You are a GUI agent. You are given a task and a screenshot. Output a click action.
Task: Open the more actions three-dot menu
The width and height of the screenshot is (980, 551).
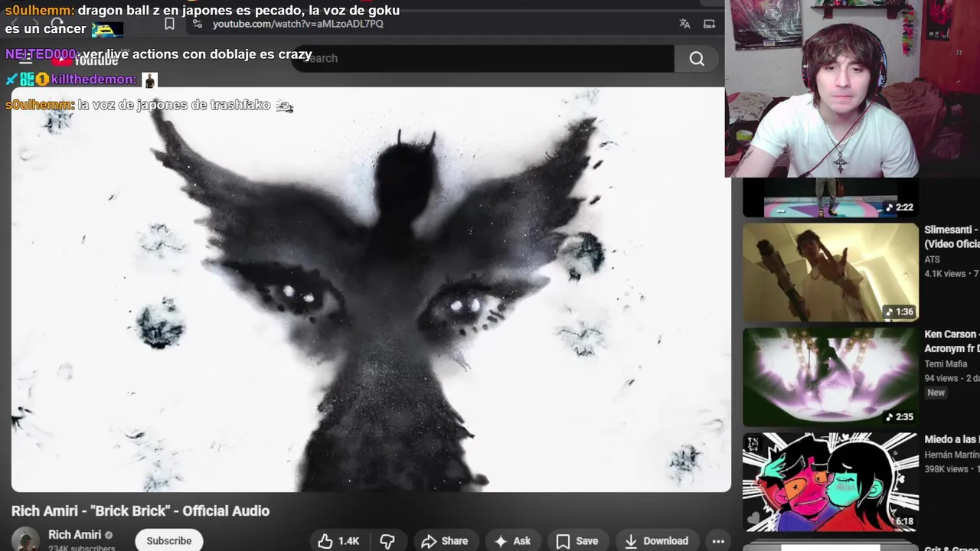[x=718, y=541]
